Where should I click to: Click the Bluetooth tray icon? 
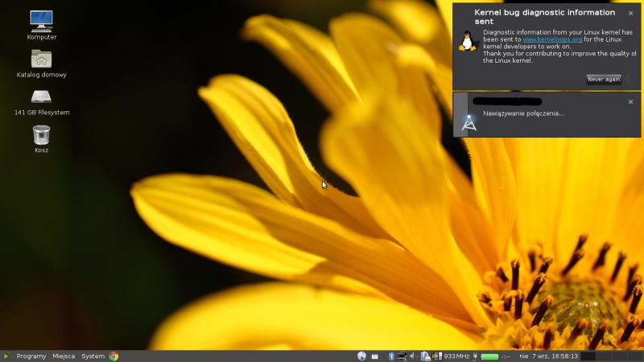pyautogui.click(x=391, y=356)
